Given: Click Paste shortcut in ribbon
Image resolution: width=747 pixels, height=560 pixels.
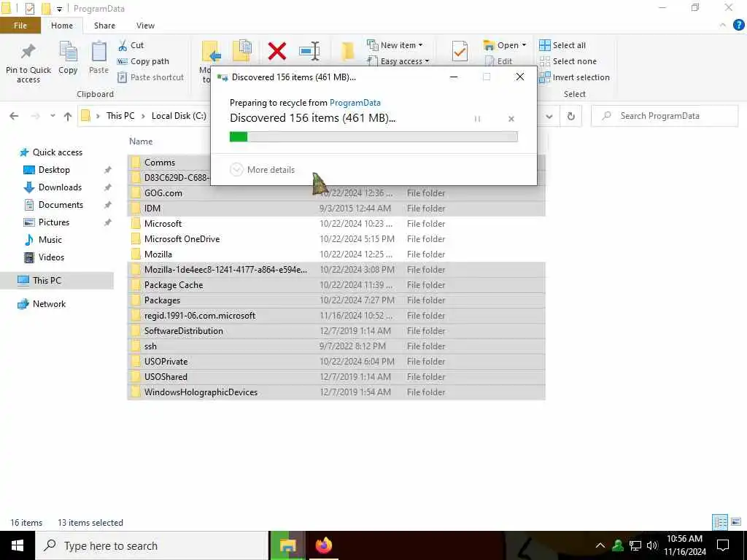Looking at the screenshot, I should tap(150, 77).
